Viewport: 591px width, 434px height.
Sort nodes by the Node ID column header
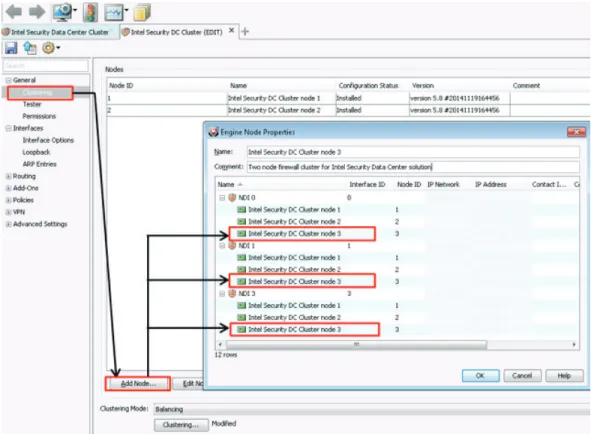click(x=121, y=86)
